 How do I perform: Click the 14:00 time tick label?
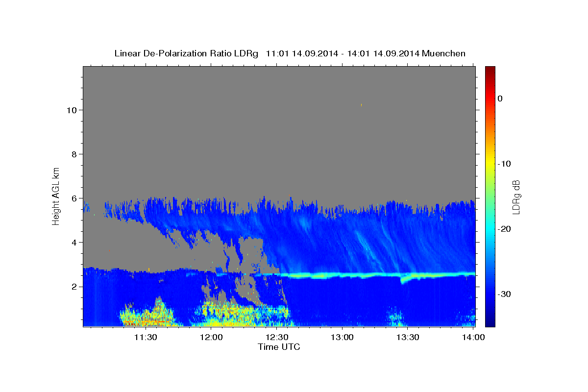point(473,337)
